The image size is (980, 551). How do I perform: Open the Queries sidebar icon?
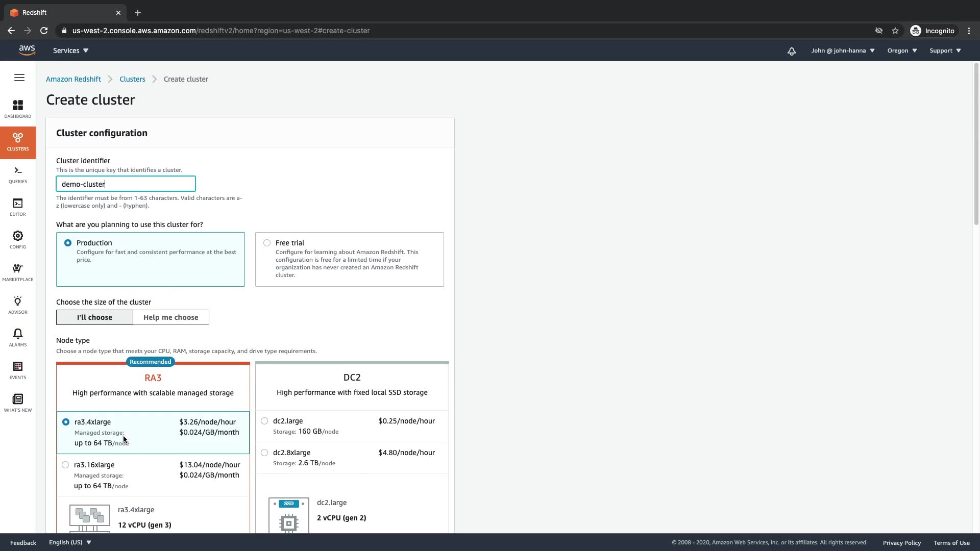click(x=18, y=174)
